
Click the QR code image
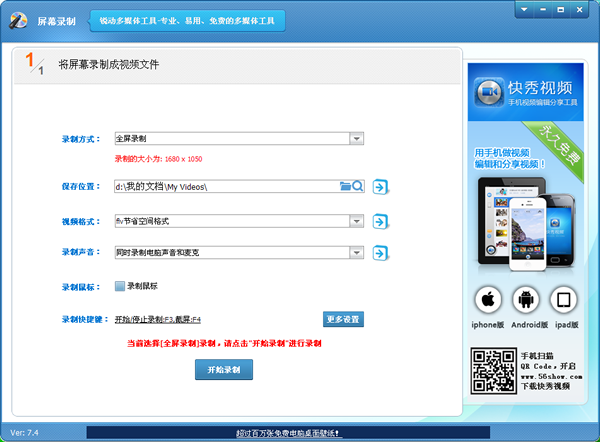[x=490, y=368]
